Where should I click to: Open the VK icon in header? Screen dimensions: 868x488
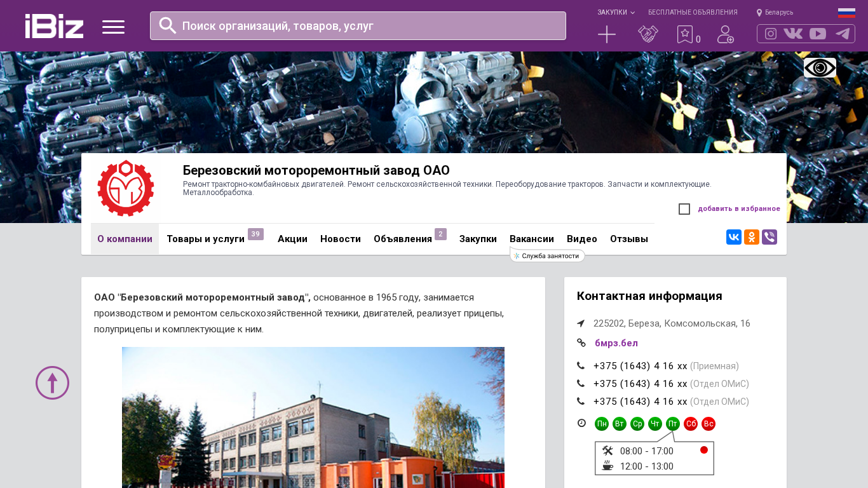pos(793,34)
